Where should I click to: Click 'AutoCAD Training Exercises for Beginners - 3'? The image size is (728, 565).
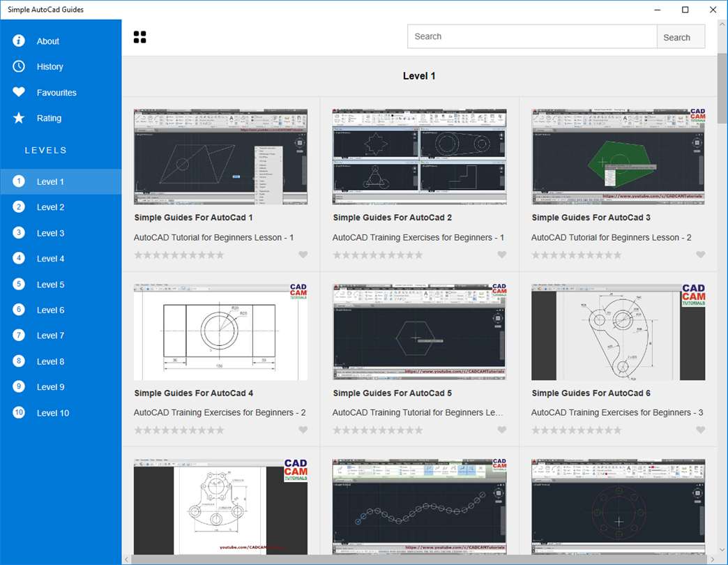click(617, 412)
